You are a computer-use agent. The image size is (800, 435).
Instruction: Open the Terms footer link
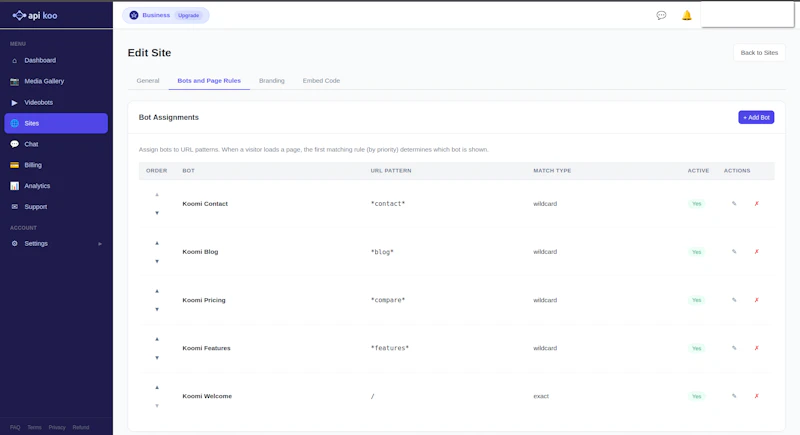(34, 427)
